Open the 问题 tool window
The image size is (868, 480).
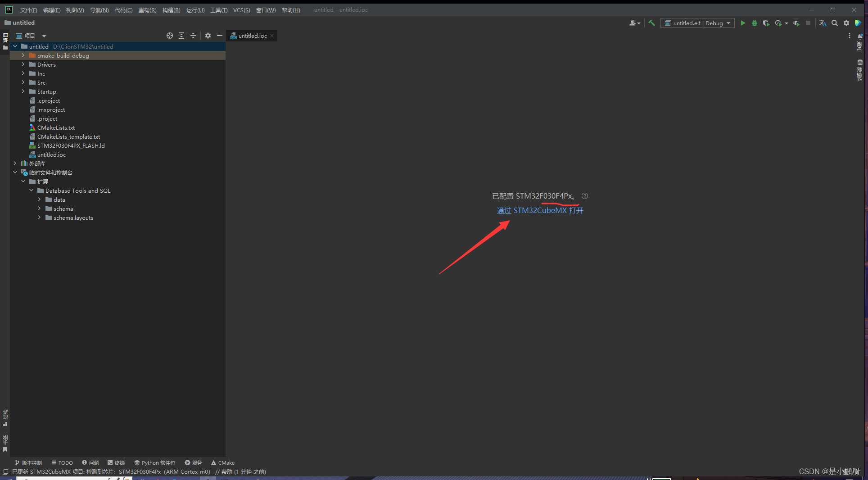[x=90, y=462]
